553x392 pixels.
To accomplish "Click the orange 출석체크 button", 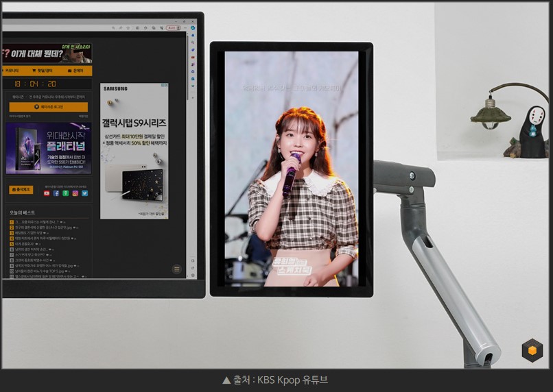I will pyautogui.click(x=21, y=189).
